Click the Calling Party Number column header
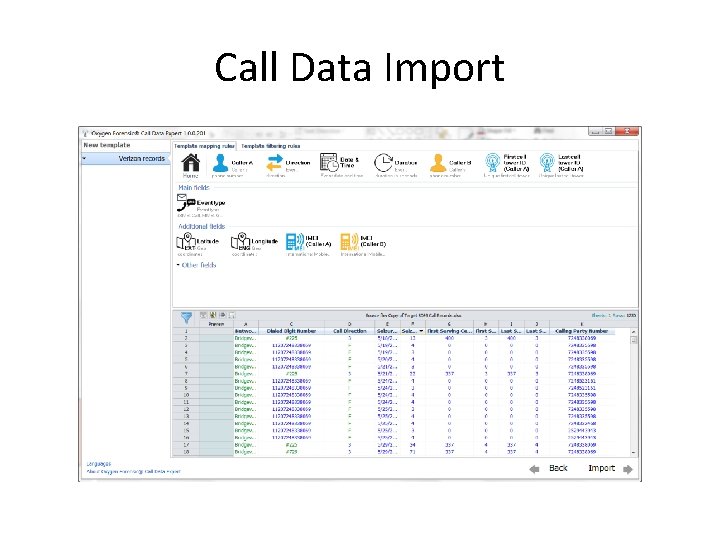 581,331
